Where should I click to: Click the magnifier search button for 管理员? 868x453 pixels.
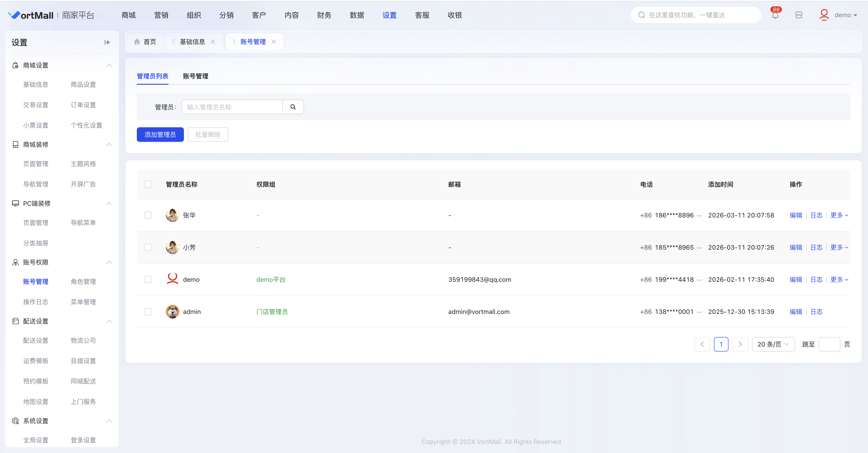coord(293,107)
